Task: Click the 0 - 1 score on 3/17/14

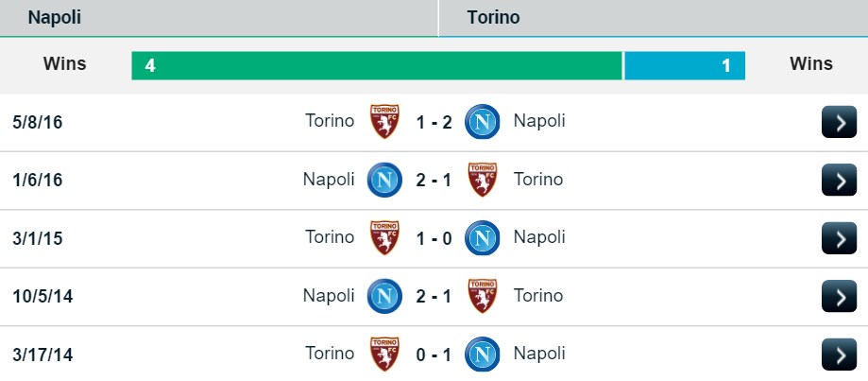Action: [434, 354]
